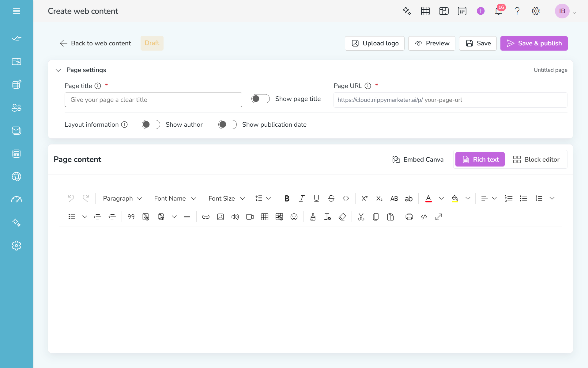This screenshot has height=368, width=588.
Task: Click the underline icon
Action: pyautogui.click(x=316, y=198)
